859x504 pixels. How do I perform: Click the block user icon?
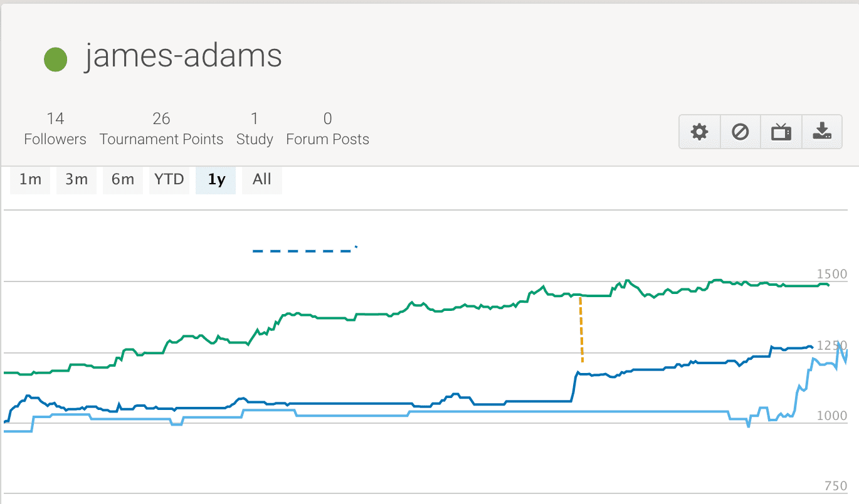(740, 132)
